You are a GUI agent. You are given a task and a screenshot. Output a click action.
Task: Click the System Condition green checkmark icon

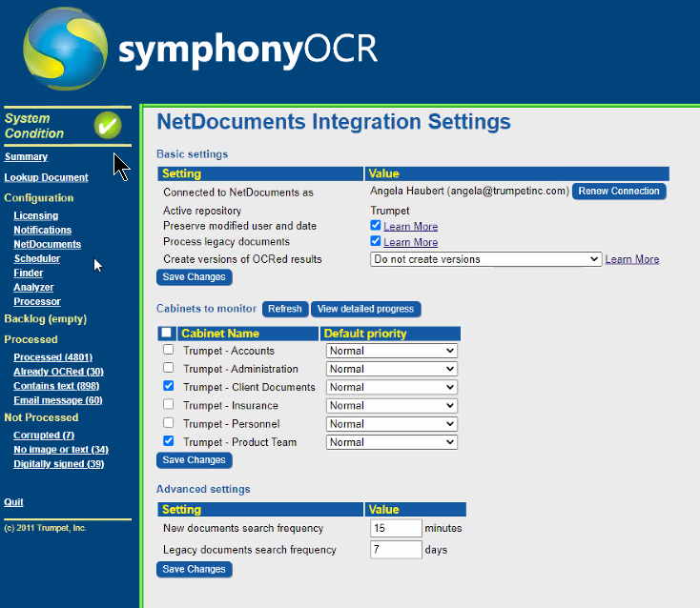pyautogui.click(x=108, y=126)
